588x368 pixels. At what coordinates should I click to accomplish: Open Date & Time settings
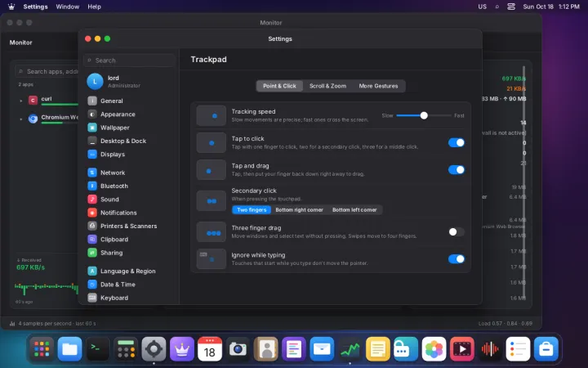coord(129,285)
